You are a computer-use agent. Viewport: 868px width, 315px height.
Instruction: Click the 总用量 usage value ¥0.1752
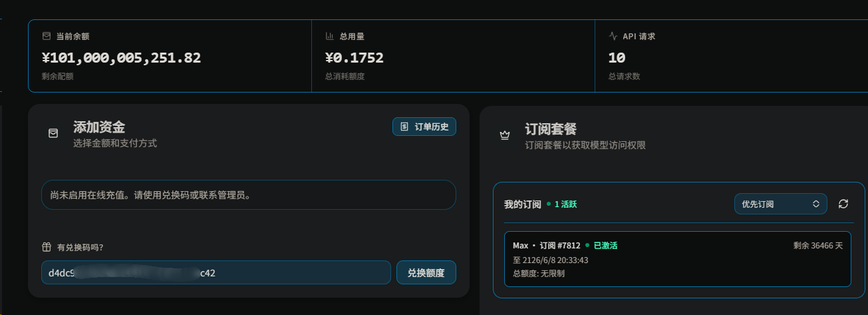(x=355, y=58)
